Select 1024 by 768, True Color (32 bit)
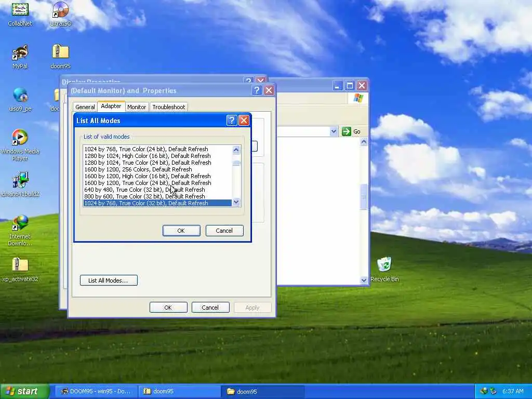 [158, 203]
